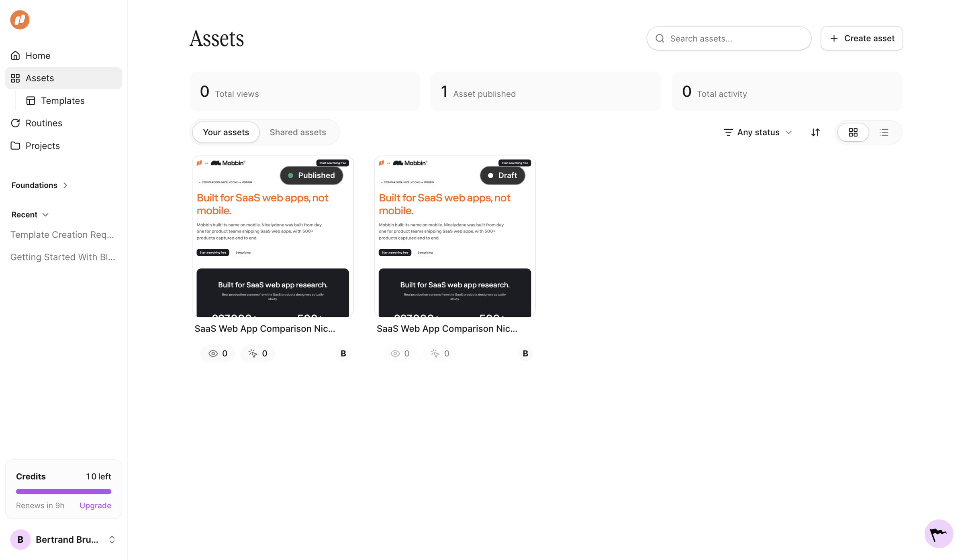Click the Draft status badge
This screenshot has height=560, width=964.
pos(502,175)
